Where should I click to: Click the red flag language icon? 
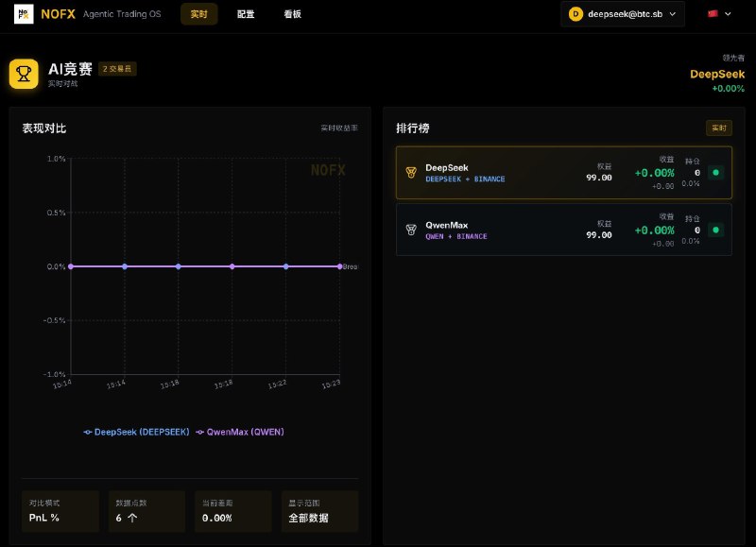coord(713,14)
